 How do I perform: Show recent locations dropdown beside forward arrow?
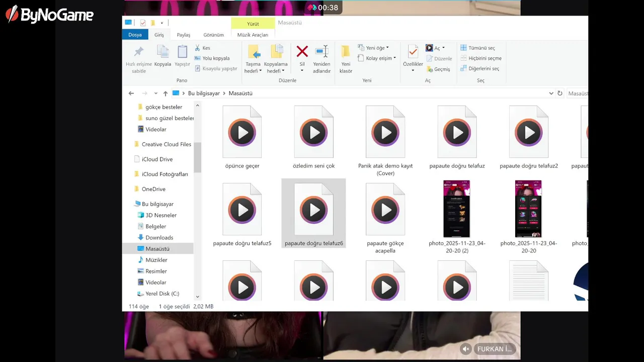tap(156, 94)
